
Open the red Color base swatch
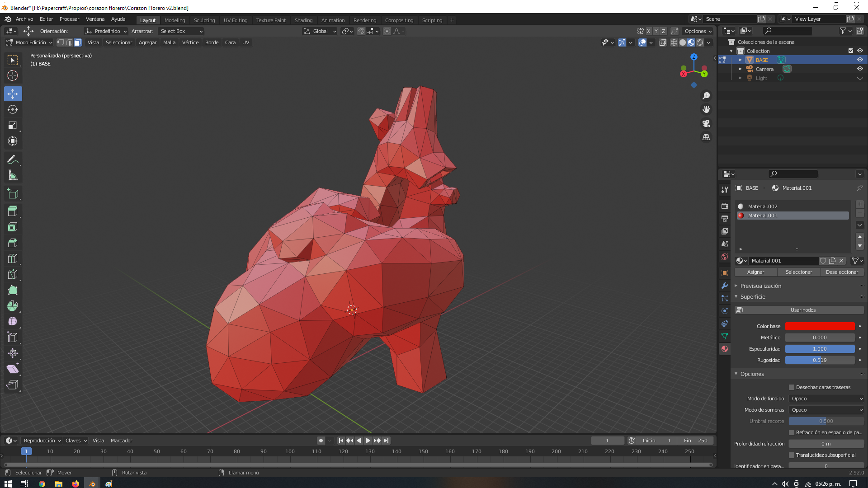pyautogui.click(x=820, y=326)
